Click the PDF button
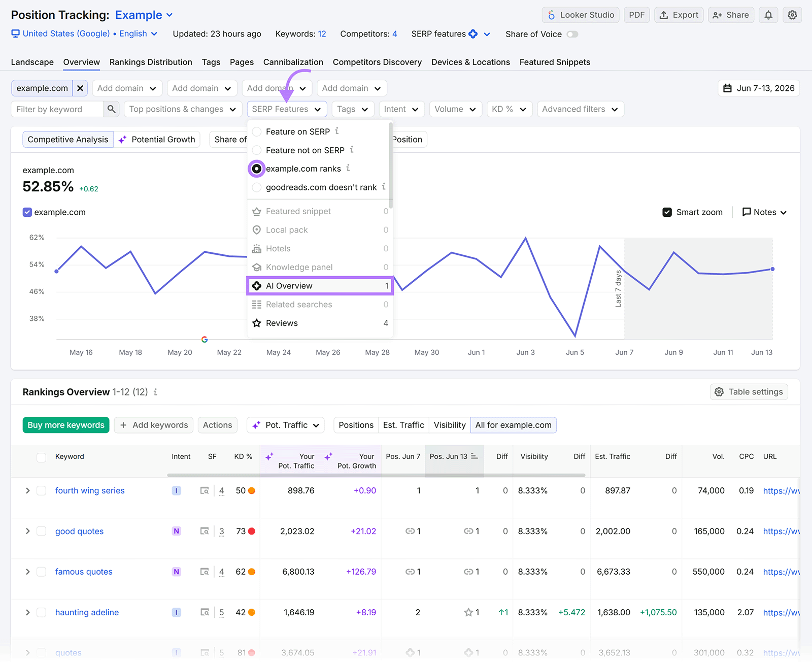The width and height of the screenshot is (812, 664). pos(637,15)
